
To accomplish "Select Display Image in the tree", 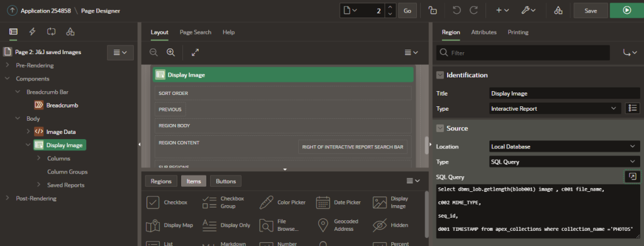I will coord(64,145).
